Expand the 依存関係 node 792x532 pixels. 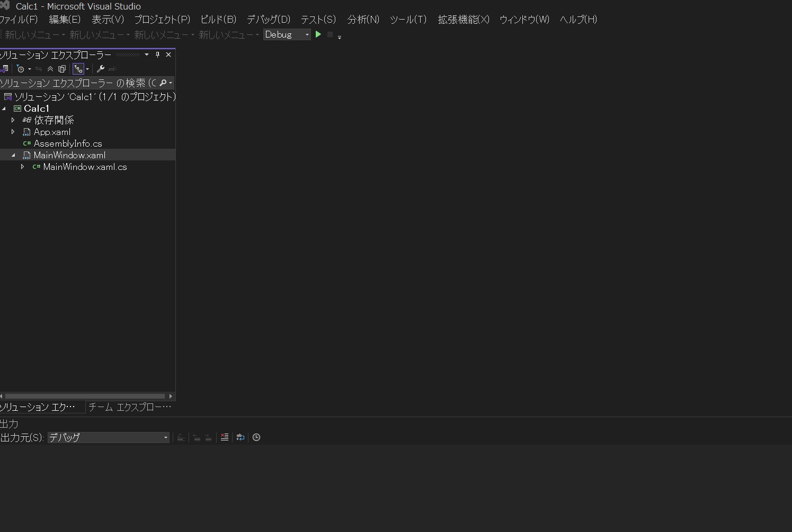[13, 120]
